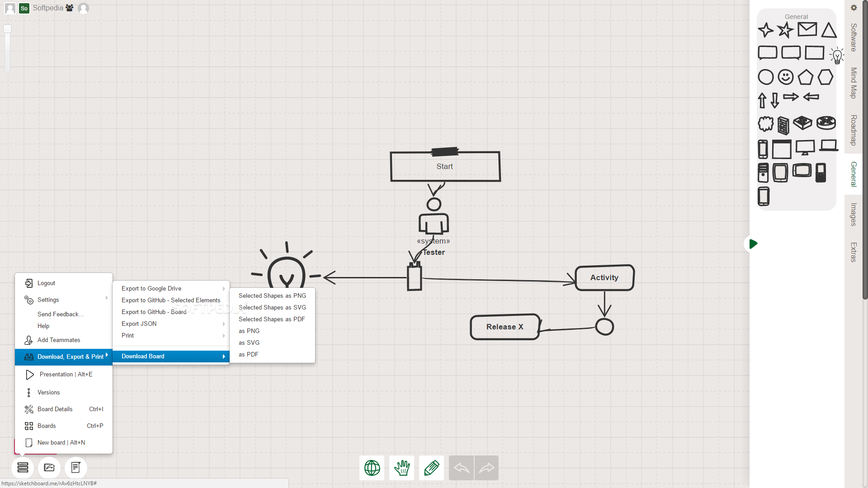Click the redo arrow button
Image resolution: width=868 pixels, height=488 pixels.
[486, 468]
